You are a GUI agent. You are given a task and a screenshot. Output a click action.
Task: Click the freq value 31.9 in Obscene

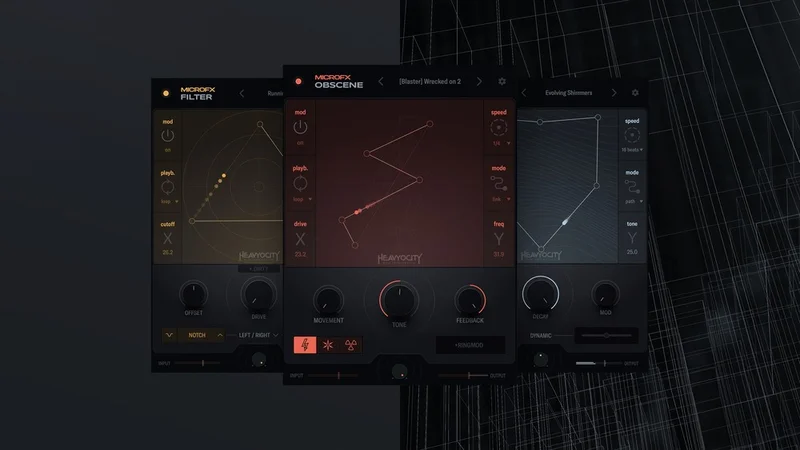(x=498, y=254)
